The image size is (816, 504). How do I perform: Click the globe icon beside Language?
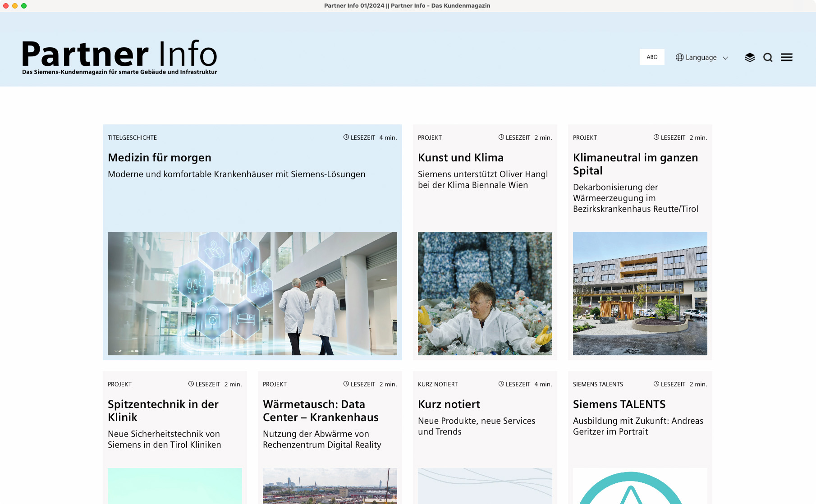679,57
